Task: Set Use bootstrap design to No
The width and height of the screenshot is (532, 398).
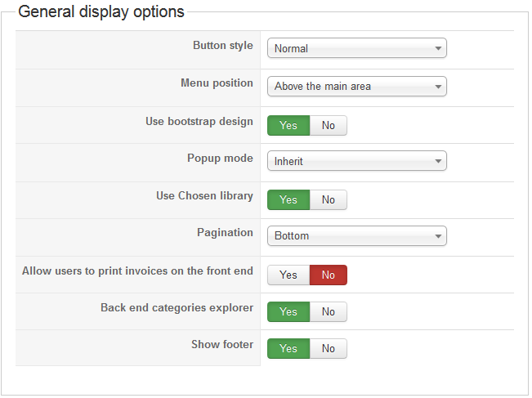Action: pyautogui.click(x=328, y=125)
